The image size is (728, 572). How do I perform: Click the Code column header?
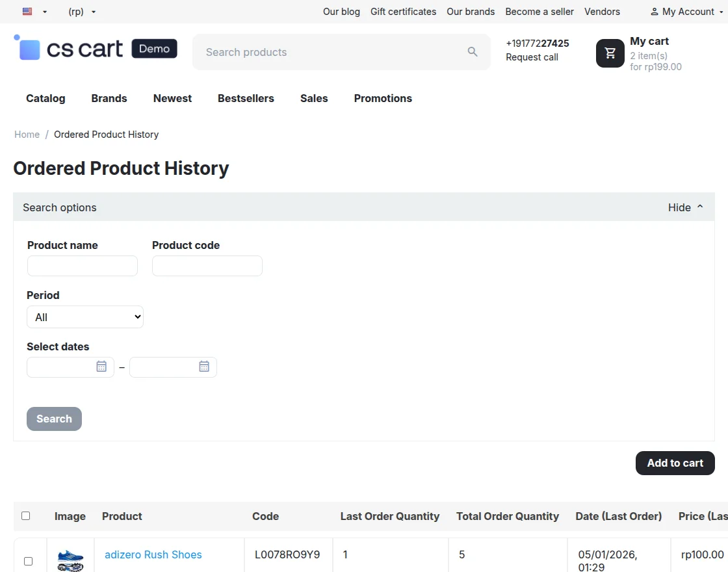click(266, 516)
